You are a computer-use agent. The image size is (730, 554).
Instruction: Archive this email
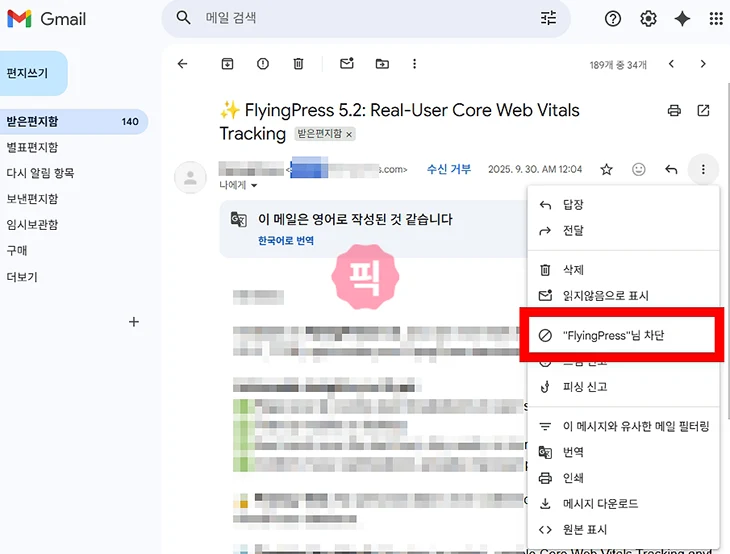point(227,64)
